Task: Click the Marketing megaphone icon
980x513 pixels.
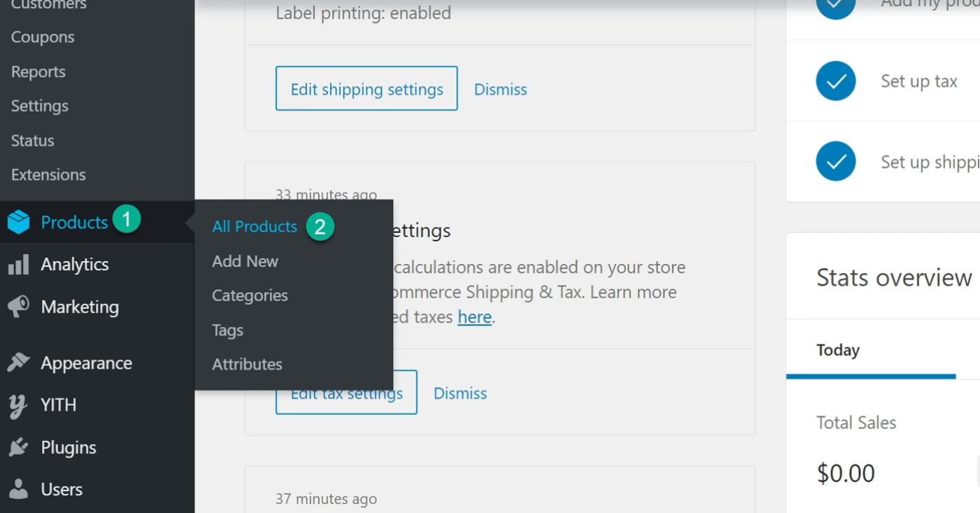Action: tap(19, 307)
